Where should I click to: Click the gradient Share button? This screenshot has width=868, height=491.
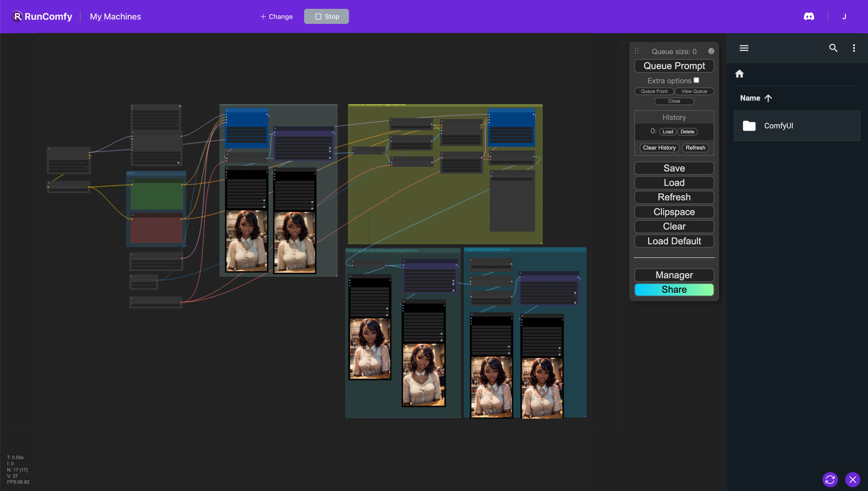[x=674, y=289]
